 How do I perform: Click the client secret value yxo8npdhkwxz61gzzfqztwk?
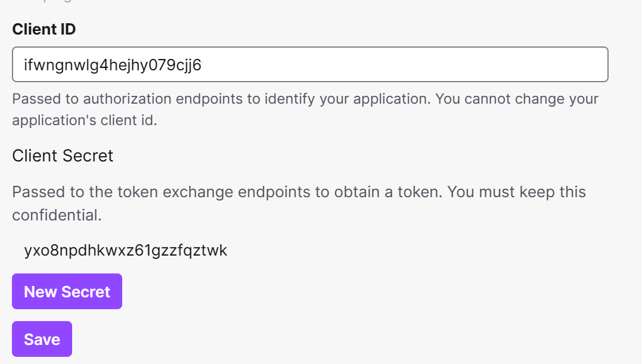(x=126, y=250)
